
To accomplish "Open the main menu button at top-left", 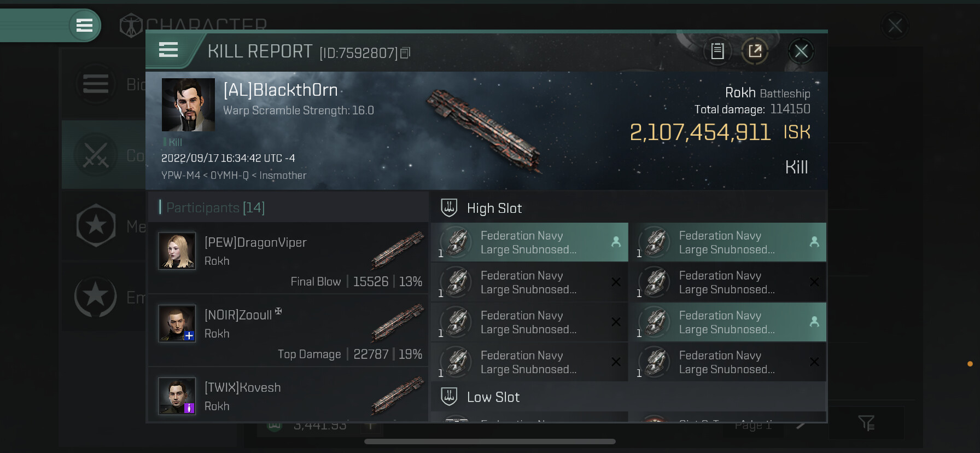I will click(84, 25).
